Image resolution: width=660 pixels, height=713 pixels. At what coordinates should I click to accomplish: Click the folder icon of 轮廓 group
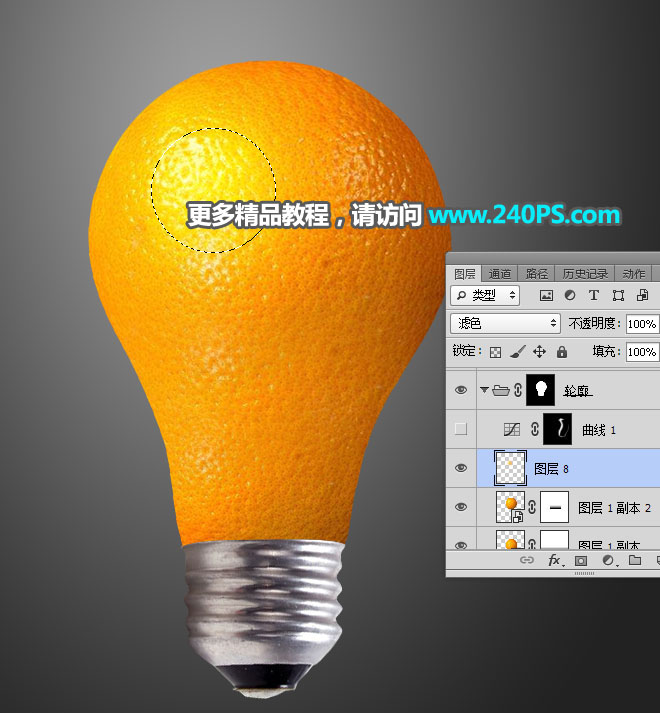[501, 390]
